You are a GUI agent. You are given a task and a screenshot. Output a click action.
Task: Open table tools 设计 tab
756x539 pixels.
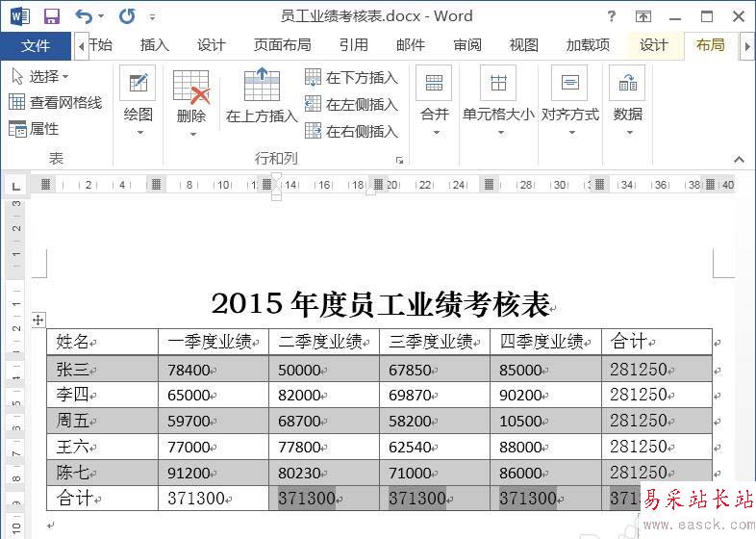pos(654,45)
